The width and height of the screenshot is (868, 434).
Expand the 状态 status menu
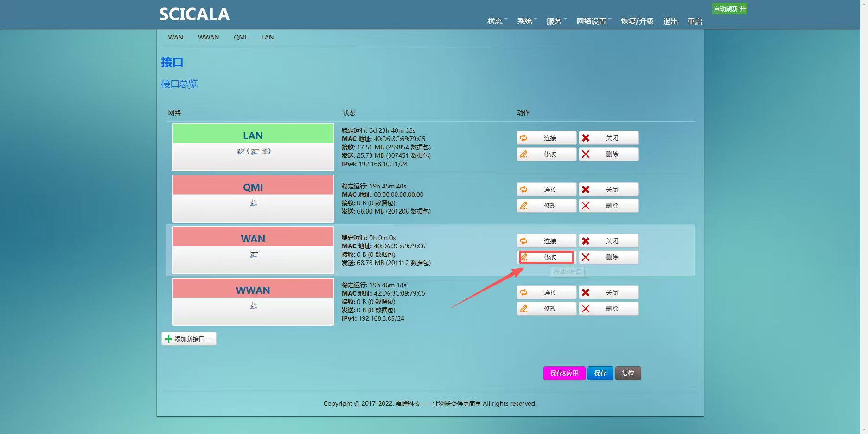(497, 21)
